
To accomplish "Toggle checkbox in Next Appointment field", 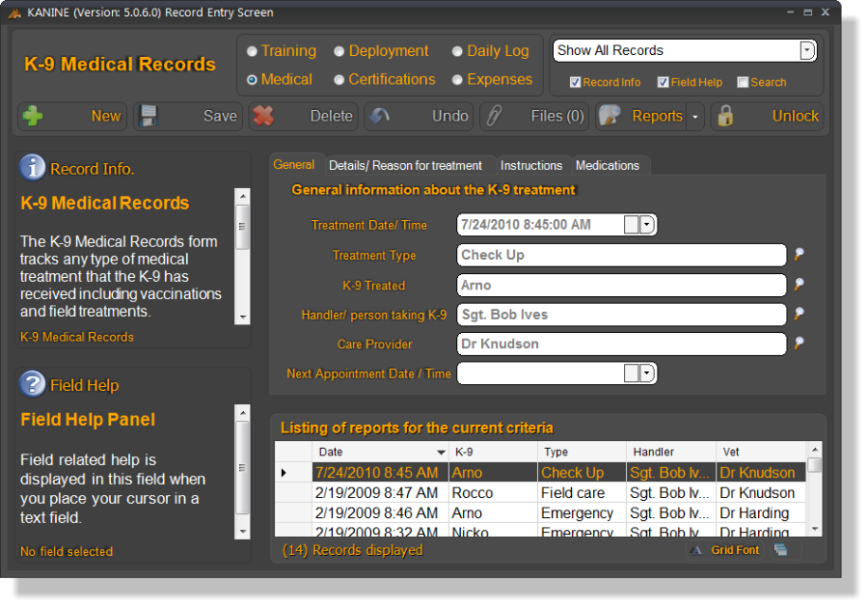I will pyautogui.click(x=631, y=373).
